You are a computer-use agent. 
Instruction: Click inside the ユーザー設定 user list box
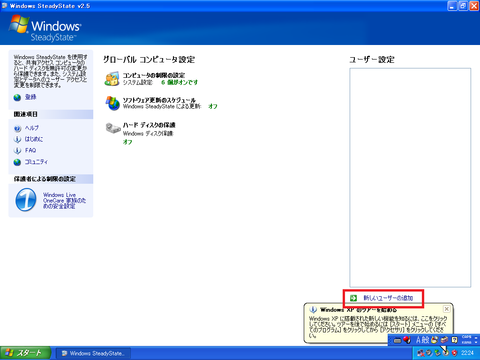click(x=410, y=178)
